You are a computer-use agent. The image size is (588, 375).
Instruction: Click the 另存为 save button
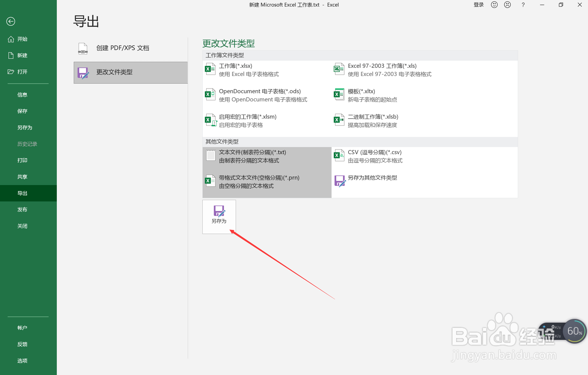[219, 216]
